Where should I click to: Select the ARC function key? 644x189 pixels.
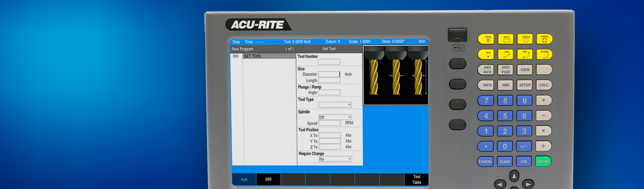pyautogui.click(x=525, y=54)
